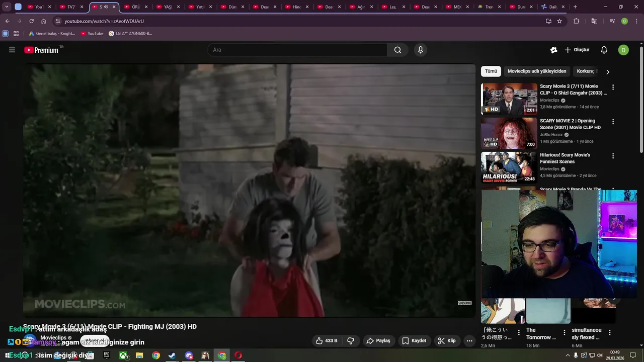Open the Chrome extensions puzzle icon
Viewport: 644px width, 362px height.
[577, 21]
